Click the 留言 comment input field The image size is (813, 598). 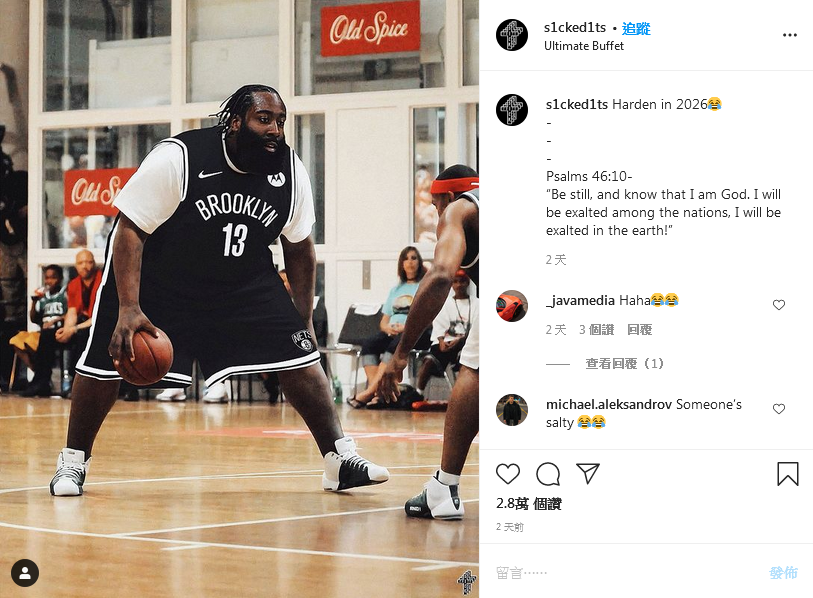622,573
